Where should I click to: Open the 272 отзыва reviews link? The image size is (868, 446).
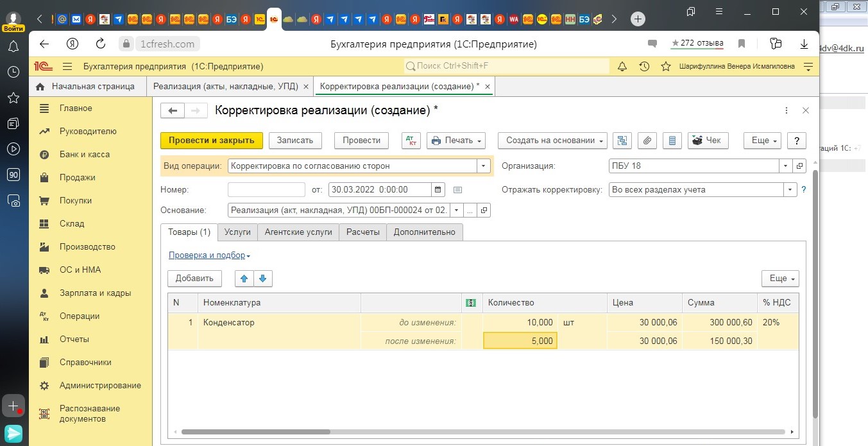coord(697,44)
